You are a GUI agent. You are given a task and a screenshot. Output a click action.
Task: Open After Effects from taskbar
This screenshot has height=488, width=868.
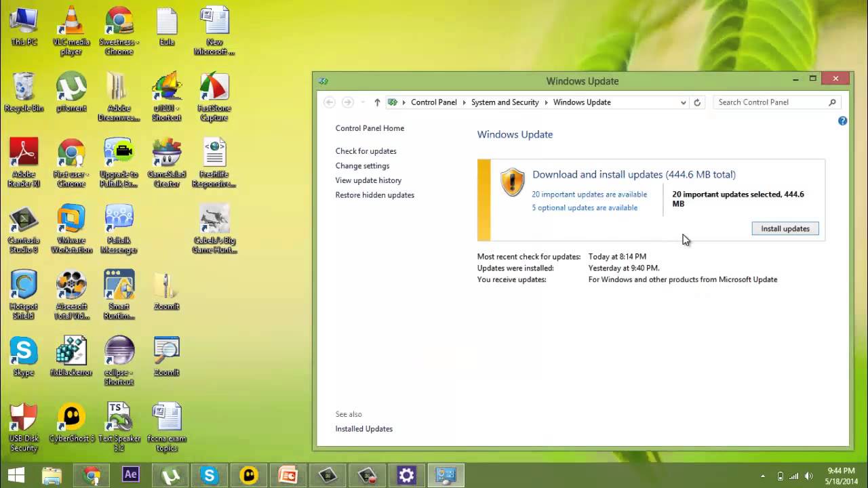pyautogui.click(x=131, y=475)
